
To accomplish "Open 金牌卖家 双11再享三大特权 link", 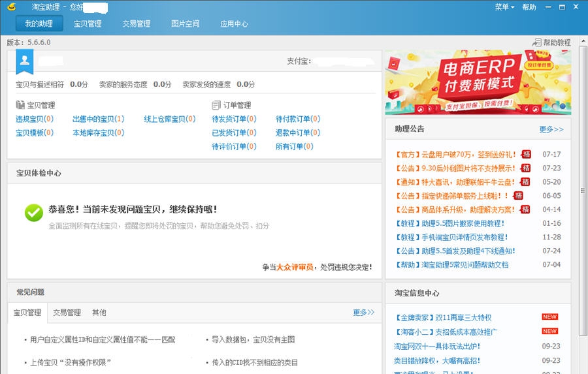I will click(x=443, y=317).
